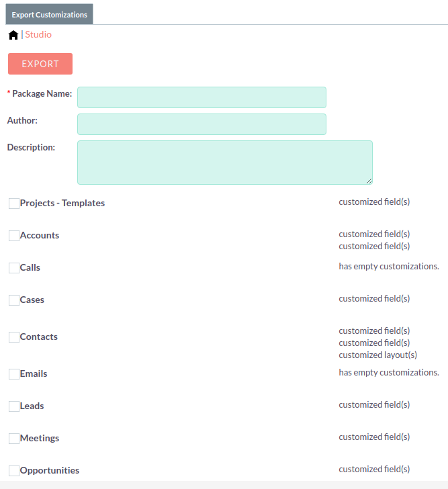Enable the Accounts module checkbox
This screenshot has width=448, height=489.
pyautogui.click(x=14, y=236)
